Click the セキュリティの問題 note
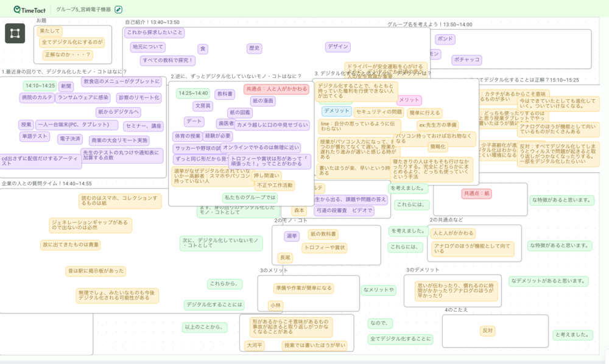 [379, 112]
